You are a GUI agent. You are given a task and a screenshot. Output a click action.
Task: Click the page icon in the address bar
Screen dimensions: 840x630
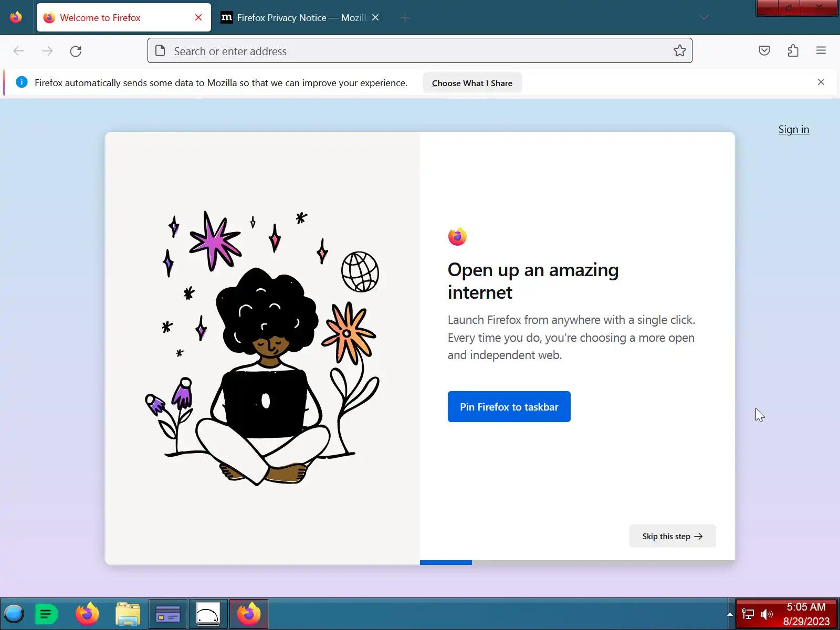[160, 50]
